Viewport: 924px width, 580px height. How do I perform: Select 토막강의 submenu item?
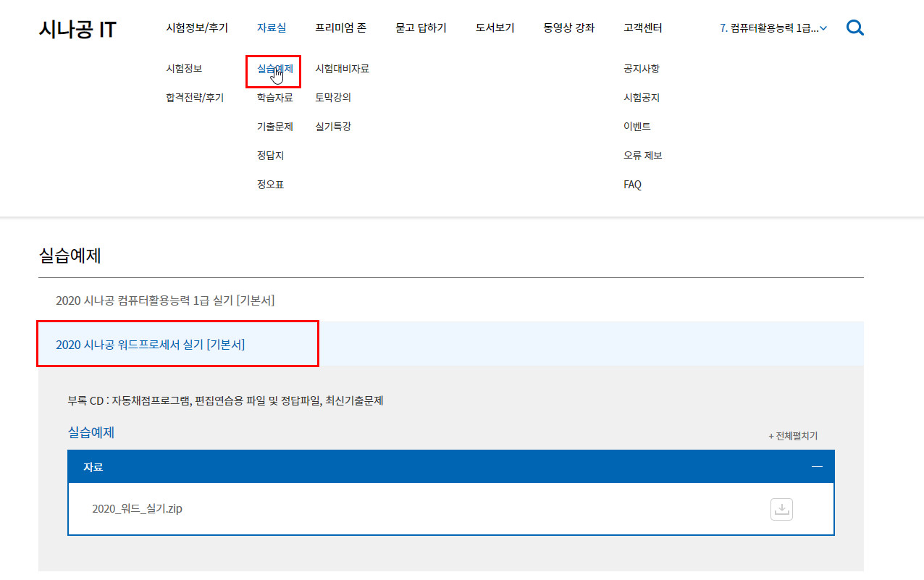[333, 98]
